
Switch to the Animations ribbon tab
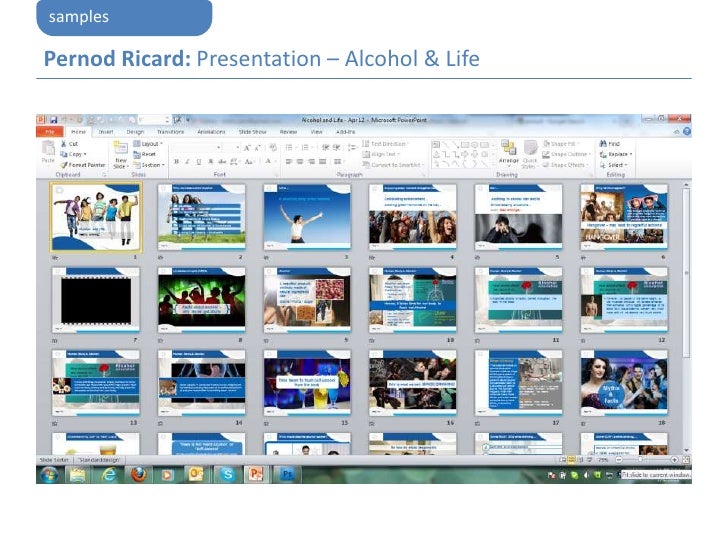(x=211, y=132)
